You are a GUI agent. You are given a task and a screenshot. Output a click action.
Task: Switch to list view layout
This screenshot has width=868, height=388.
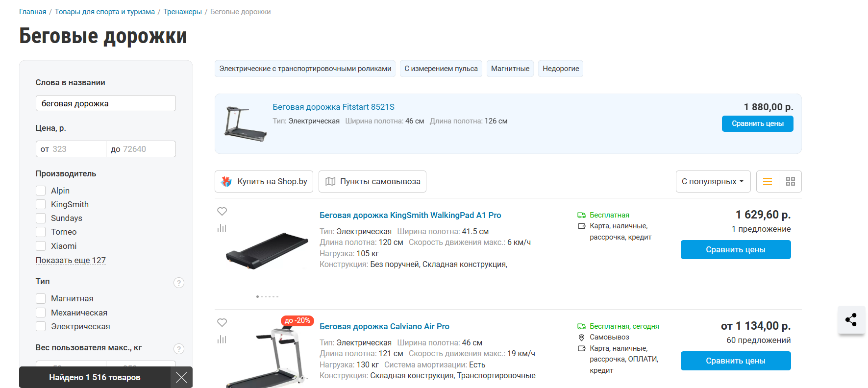click(x=768, y=181)
